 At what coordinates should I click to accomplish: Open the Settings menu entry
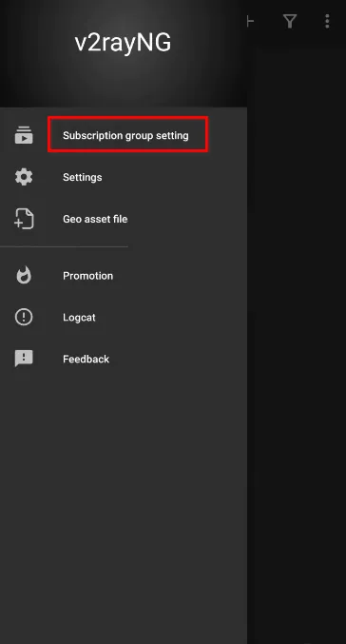pyautogui.click(x=124, y=177)
